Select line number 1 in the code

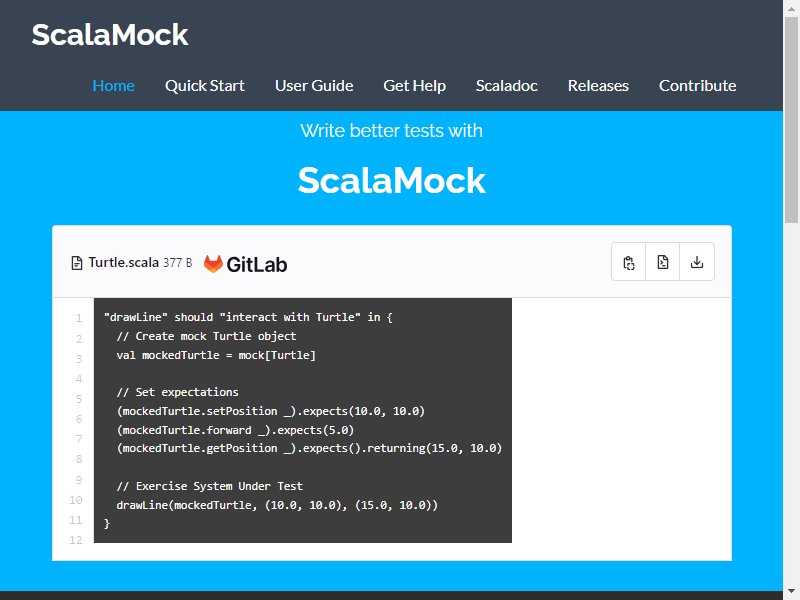tap(79, 318)
